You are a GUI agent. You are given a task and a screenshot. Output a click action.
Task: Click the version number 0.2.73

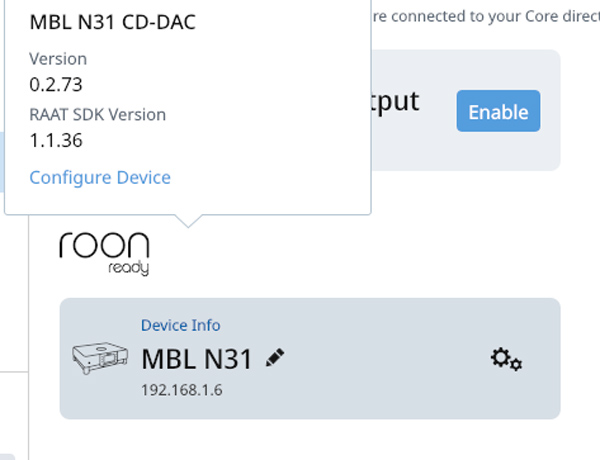coord(55,84)
